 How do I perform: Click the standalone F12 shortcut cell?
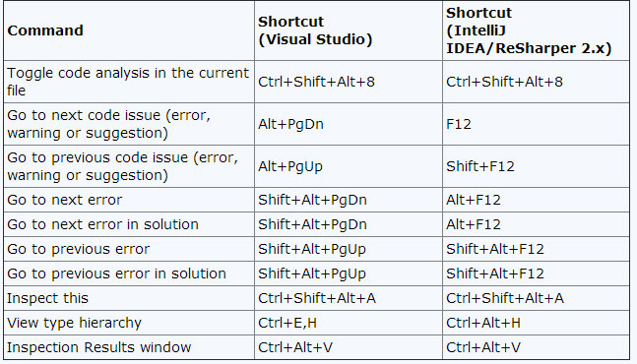536,124
